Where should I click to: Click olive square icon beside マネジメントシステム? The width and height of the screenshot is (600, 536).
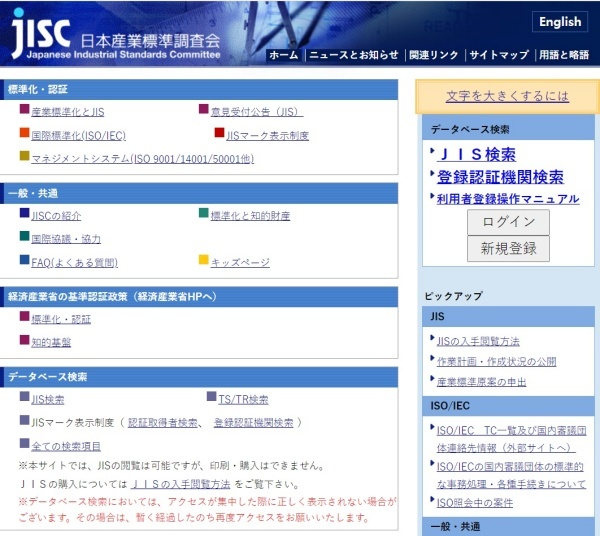pyautogui.click(x=24, y=155)
